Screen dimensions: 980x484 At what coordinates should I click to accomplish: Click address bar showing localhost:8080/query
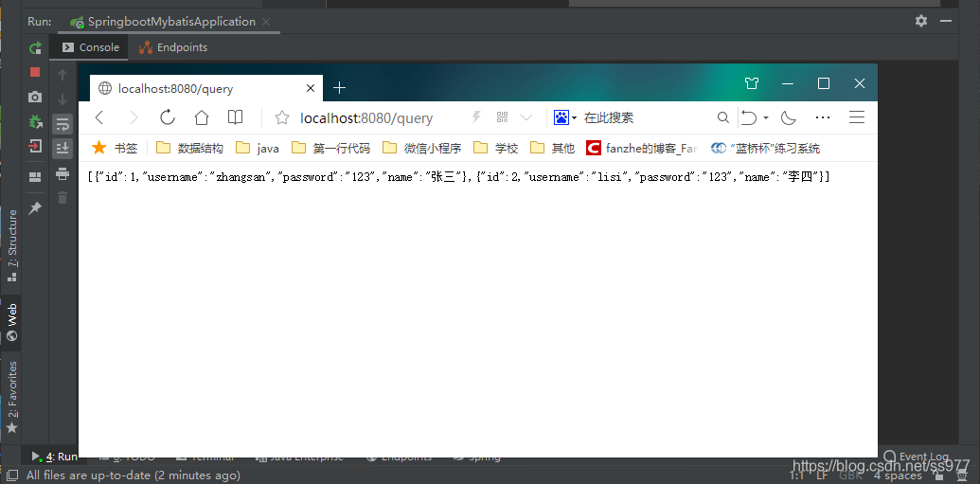366,117
